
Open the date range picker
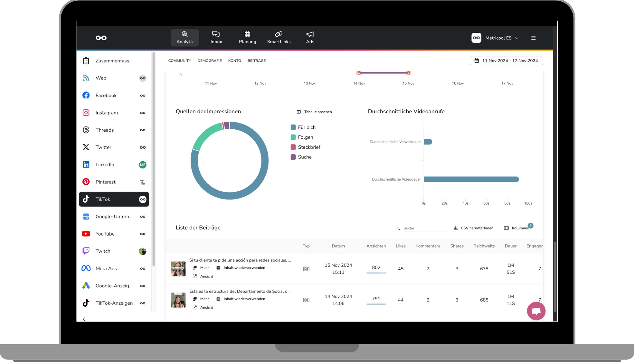[506, 60]
